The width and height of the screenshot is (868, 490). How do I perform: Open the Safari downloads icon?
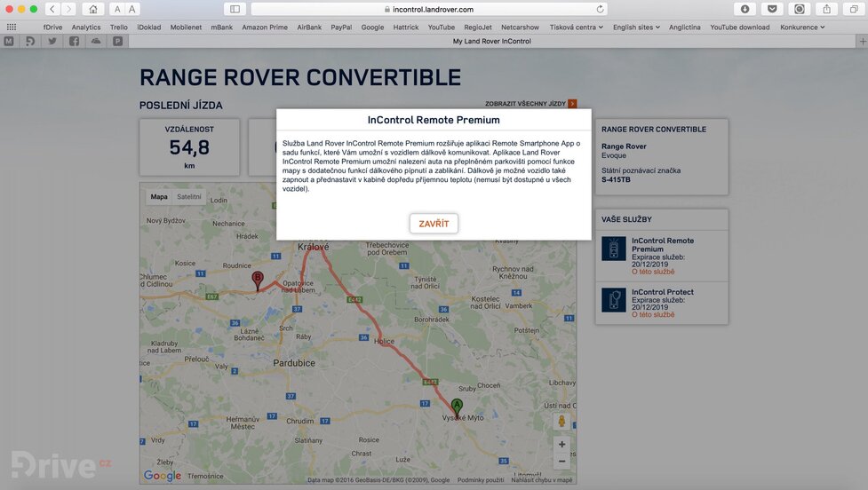745,9
